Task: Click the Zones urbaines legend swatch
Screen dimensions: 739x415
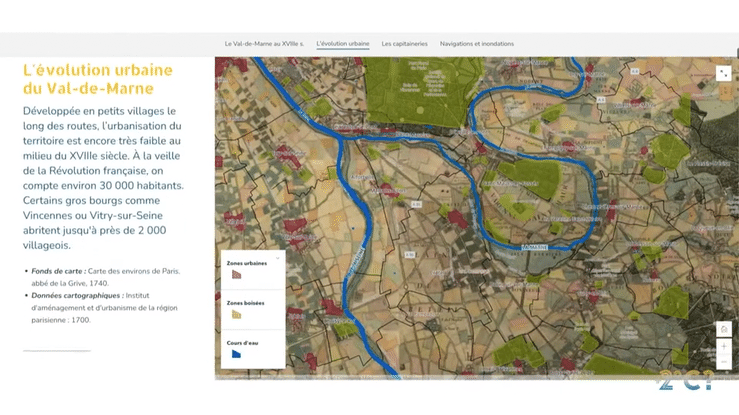Action: [237, 275]
